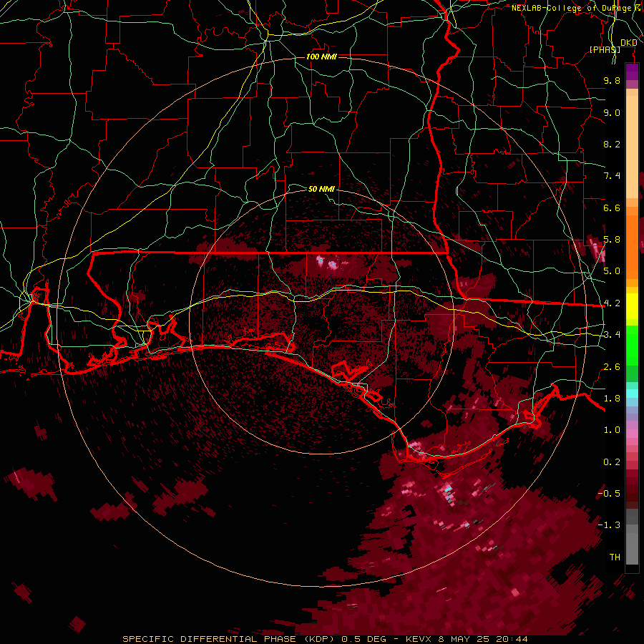Image resolution: width=644 pixels, height=644 pixels.
Task: Click the peach band of the color bar
Action: (632, 144)
